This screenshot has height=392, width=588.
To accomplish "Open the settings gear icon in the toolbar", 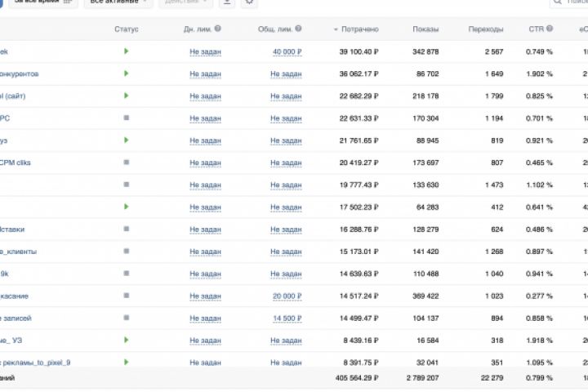I will [x=249, y=2].
